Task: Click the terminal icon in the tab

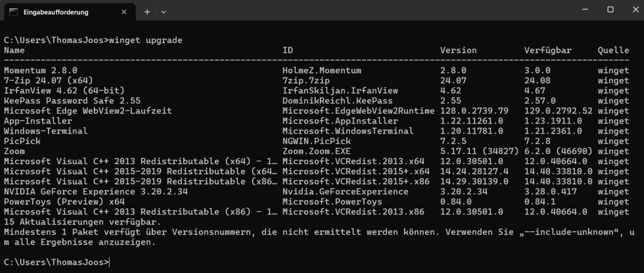Action: (x=13, y=12)
